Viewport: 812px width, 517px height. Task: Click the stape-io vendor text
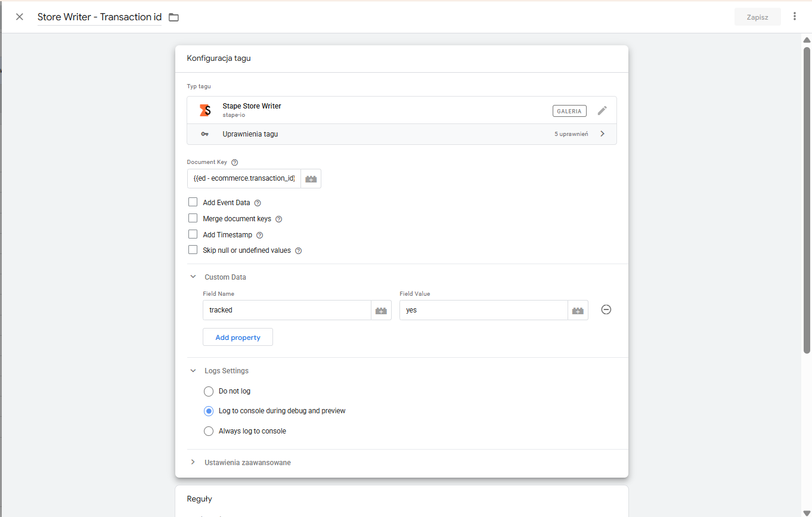click(234, 115)
